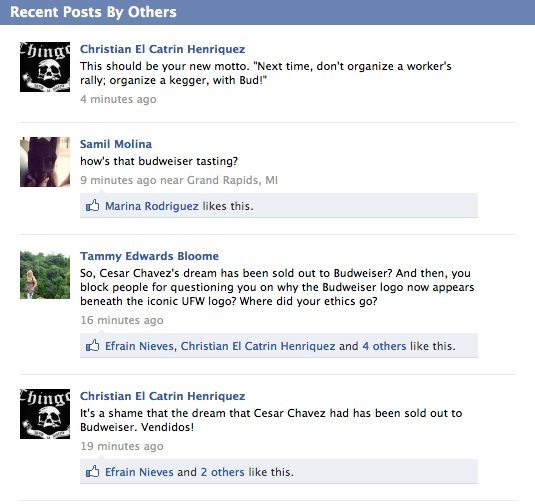Open skull avatar on the bottom post
This screenshot has width=535, height=504.
click(x=45, y=414)
